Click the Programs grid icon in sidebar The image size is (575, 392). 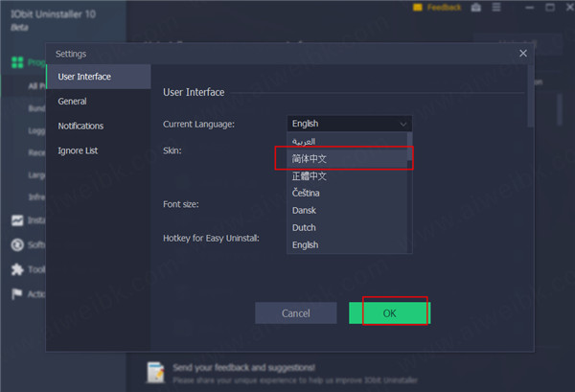point(16,62)
